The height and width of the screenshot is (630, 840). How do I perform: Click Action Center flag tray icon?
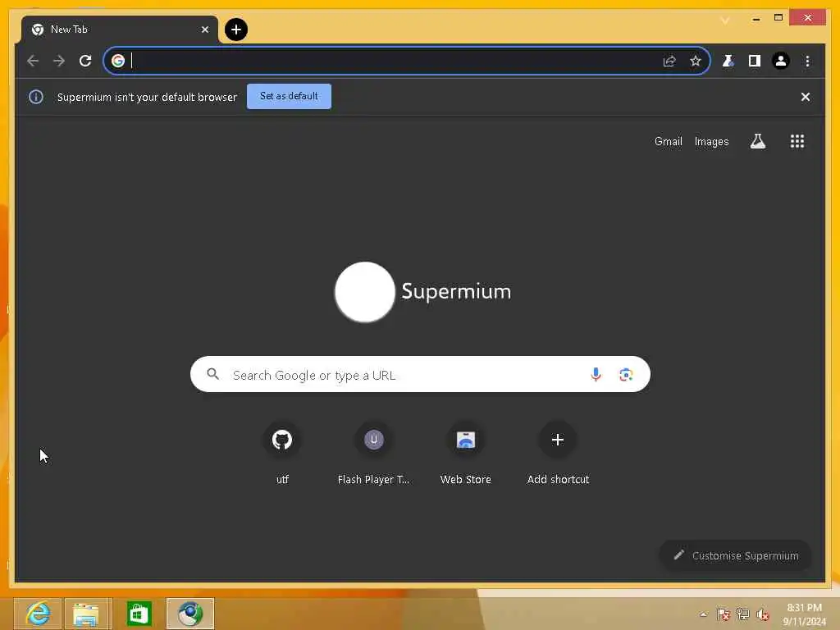[x=724, y=614]
